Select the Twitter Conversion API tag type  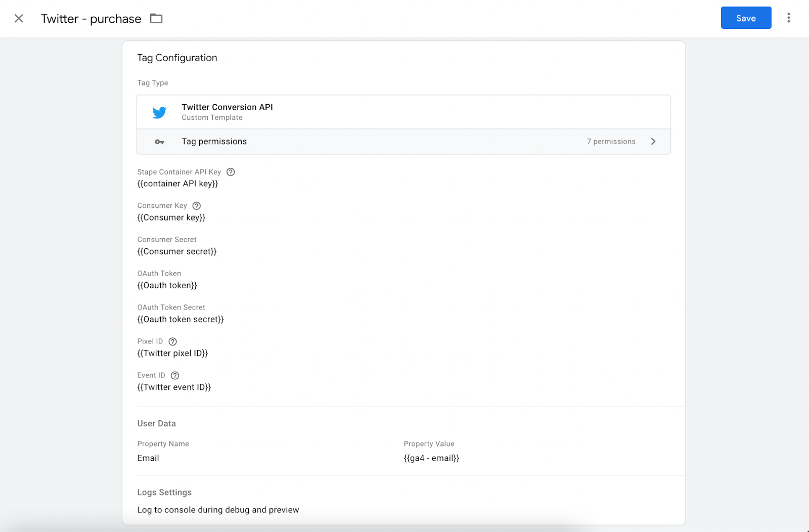(x=403, y=112)
